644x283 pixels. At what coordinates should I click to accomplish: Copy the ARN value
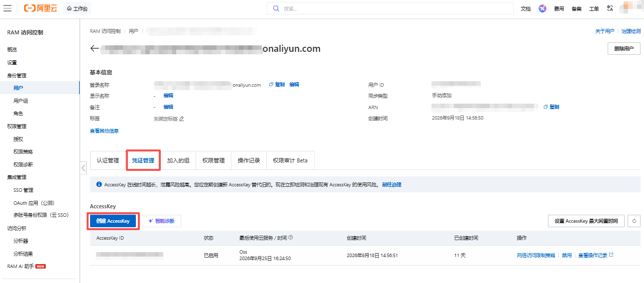coord(551,107)
